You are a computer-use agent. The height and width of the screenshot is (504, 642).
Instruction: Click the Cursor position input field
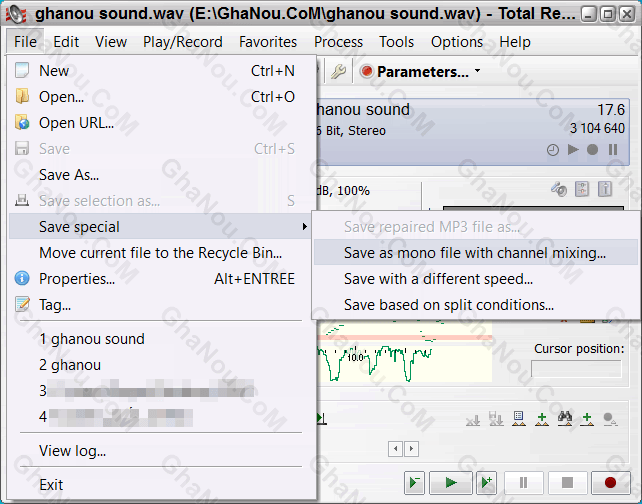click(576, 369)
